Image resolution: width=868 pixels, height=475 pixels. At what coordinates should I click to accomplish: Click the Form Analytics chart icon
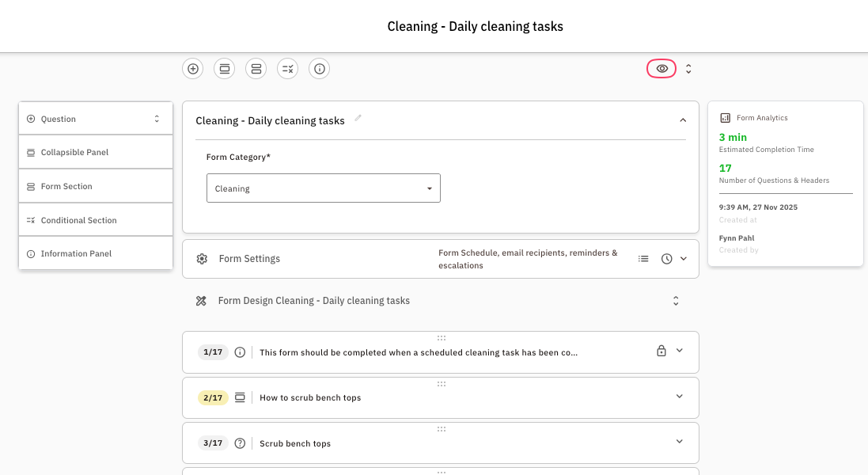[x=725, y=118]
